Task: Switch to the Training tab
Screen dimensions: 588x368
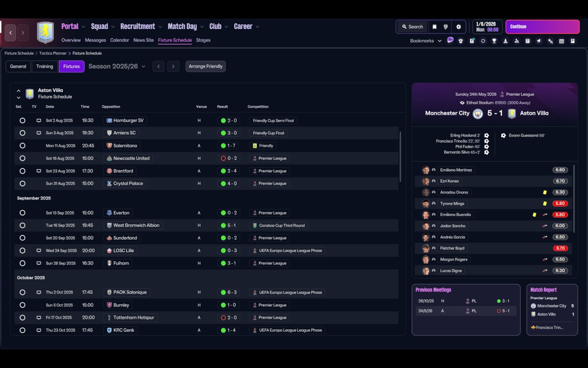Action: click(45, 66)
